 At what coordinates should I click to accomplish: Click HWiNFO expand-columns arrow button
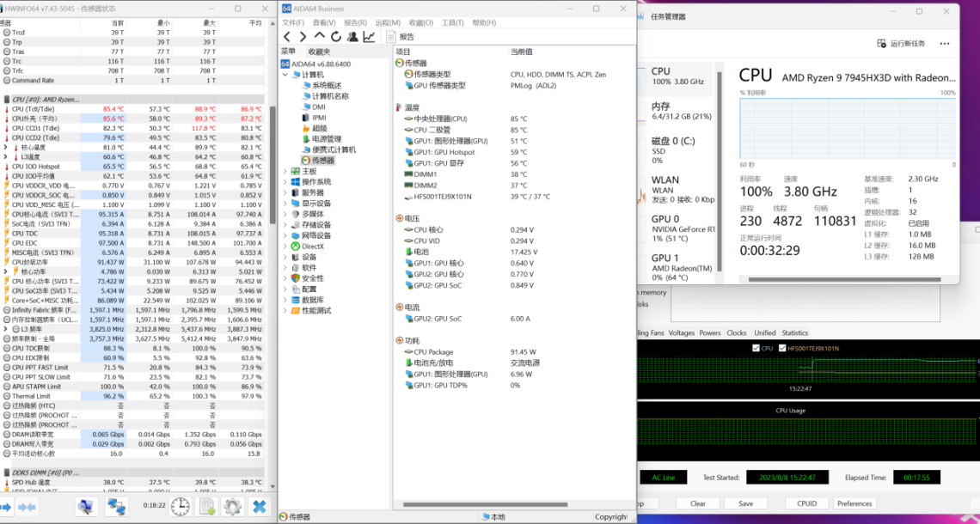[x=8, y=507]
